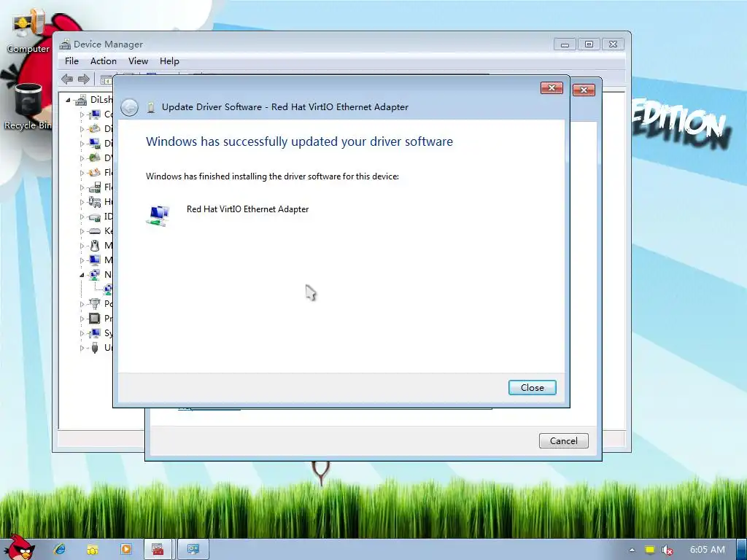
Task: Select the Red Hat VirtIO Ethernet Adapter device name
Action: (247, 209)
